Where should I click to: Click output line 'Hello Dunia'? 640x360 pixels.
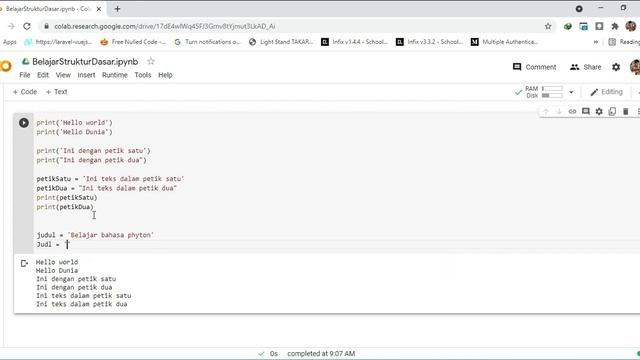pos(57,270)
